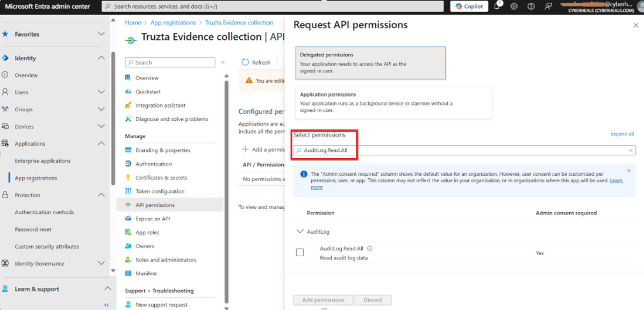
Task: Open Branding & properties
Action: point(163,150)
